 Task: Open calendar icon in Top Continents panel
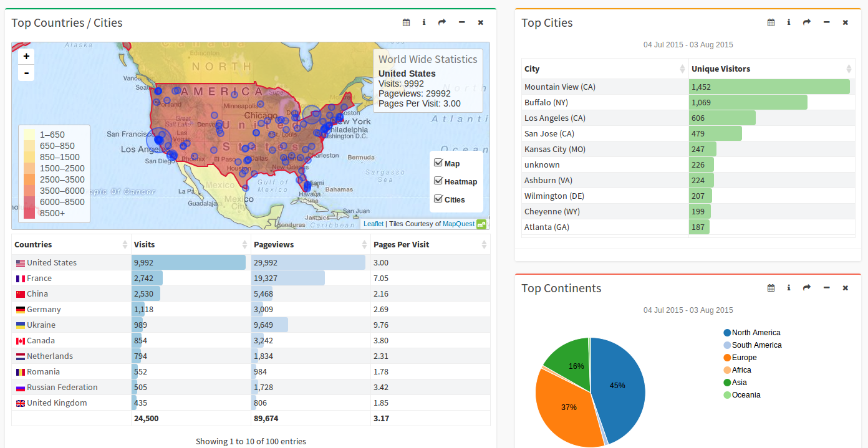coord(771,288)
